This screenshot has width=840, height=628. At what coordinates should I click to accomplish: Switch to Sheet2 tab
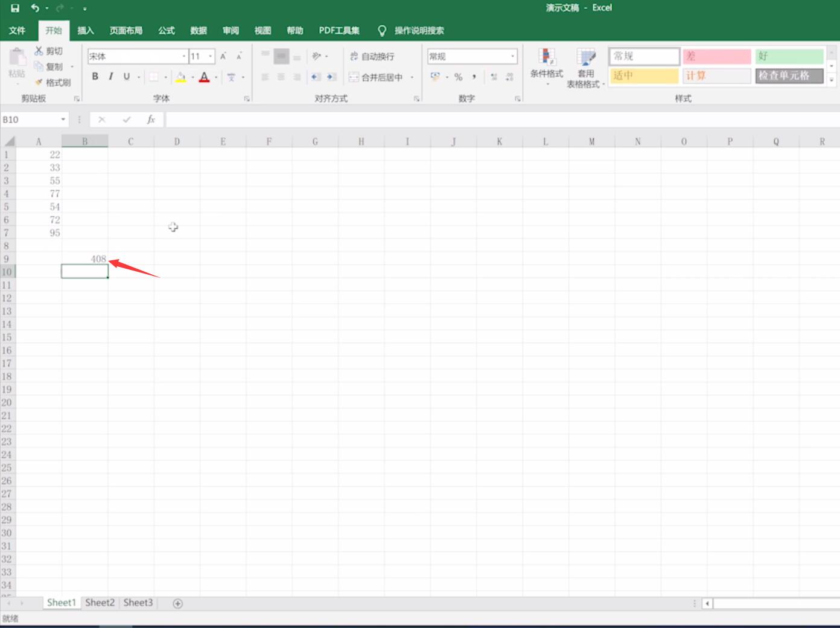(x=100, y=603)
